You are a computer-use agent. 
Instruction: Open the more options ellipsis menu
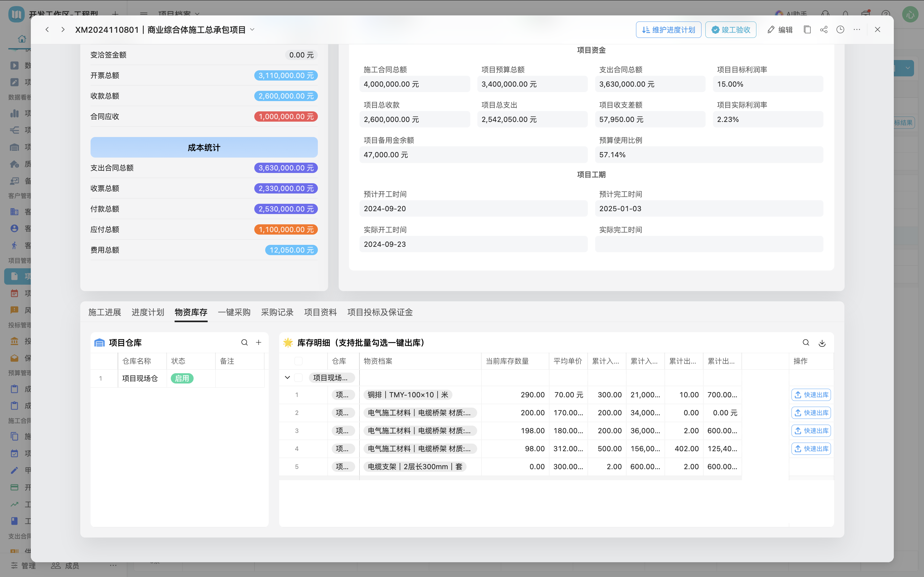[x=857, y=30]
